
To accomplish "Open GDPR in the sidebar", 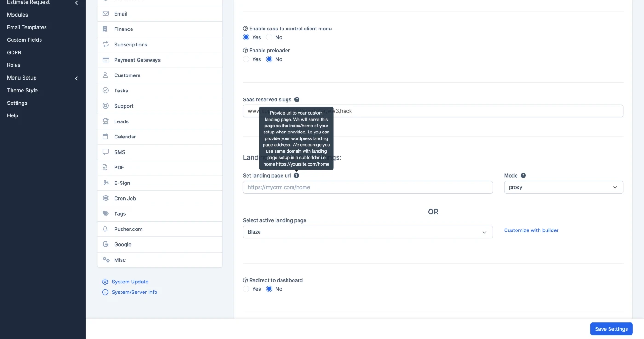I will coord(14,52).
